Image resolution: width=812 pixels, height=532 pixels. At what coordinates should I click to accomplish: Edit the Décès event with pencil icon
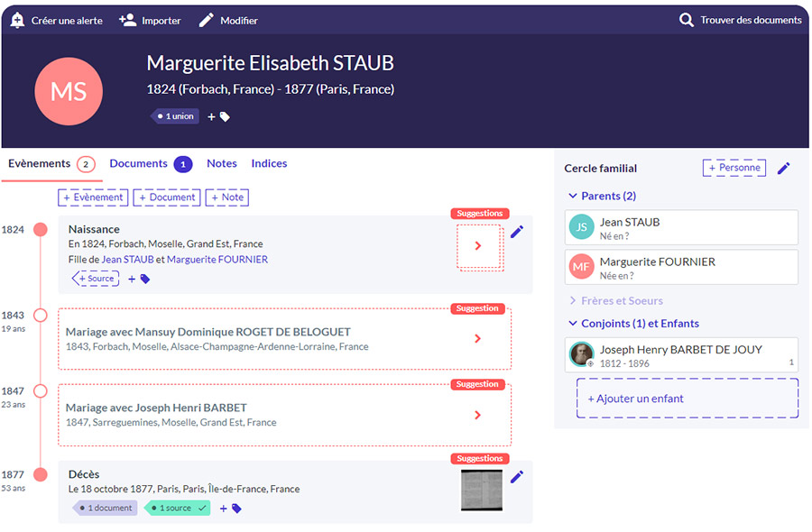tap(517, 477)
